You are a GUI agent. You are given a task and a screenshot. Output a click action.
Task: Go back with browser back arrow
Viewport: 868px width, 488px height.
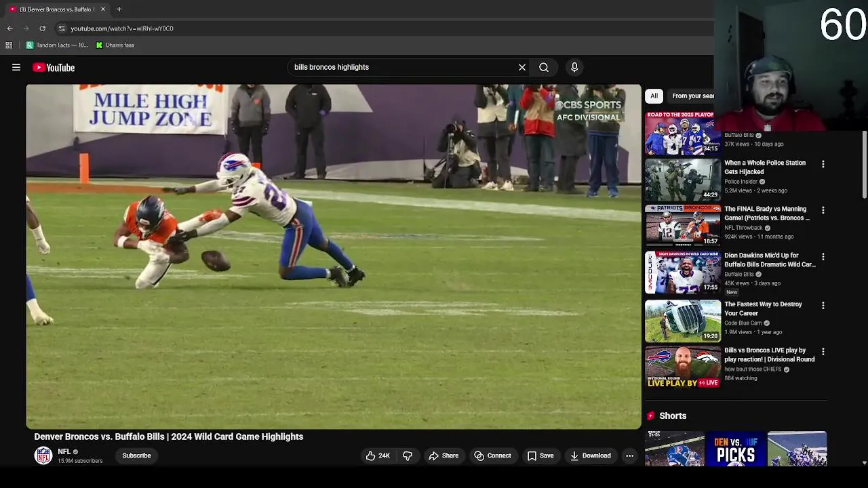[10, 28]
